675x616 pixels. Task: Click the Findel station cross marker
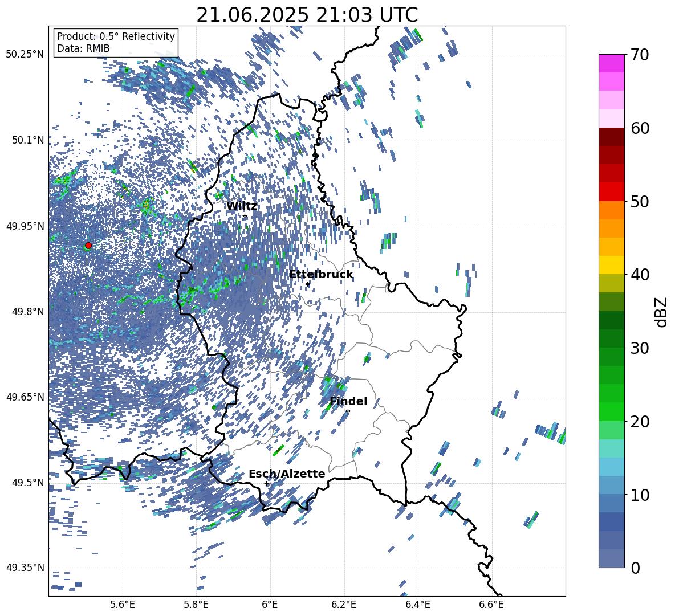(x=348, y=411)
